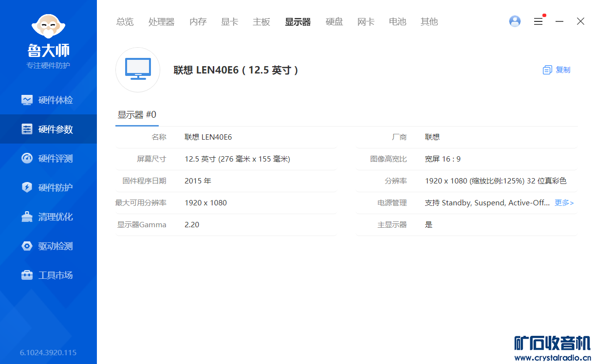Click the 主显示器 field label
This screenshot has width=595, height=364.
point(392,225)
